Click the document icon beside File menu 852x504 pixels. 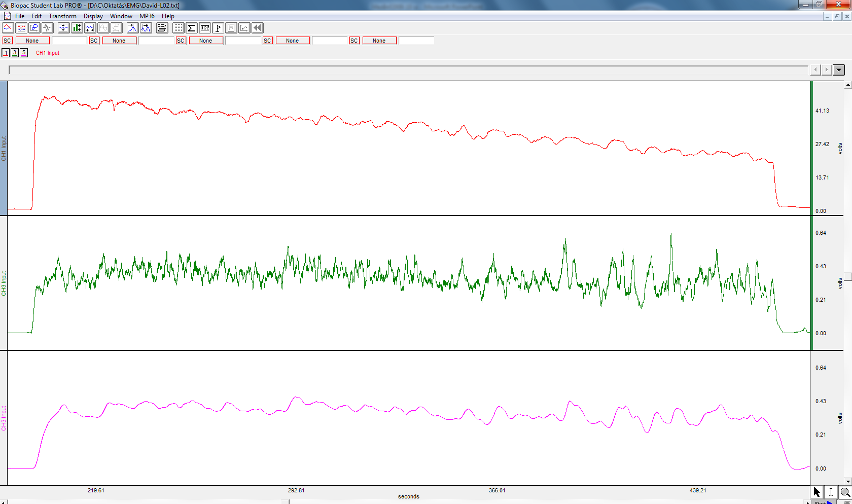(8, 16)
